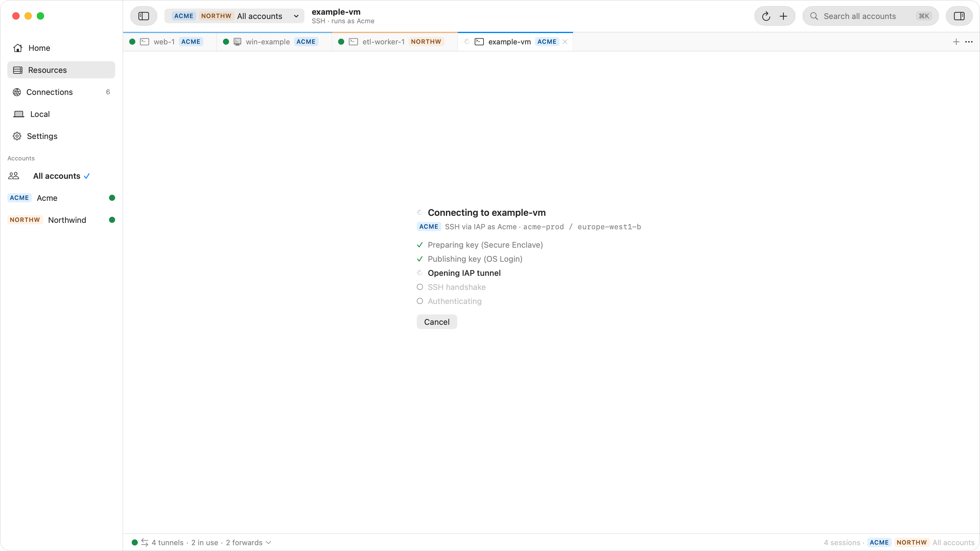Switch to the win-example tab

click(x=274, y=42)
